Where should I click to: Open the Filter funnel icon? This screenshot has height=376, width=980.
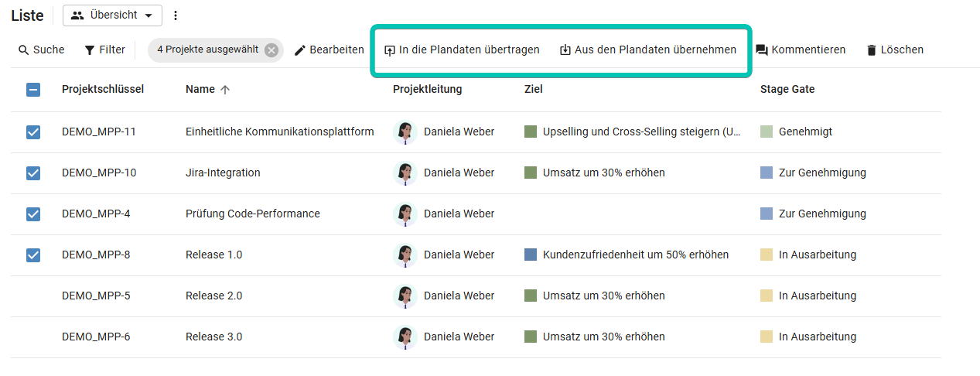click(x=90, y=50)
